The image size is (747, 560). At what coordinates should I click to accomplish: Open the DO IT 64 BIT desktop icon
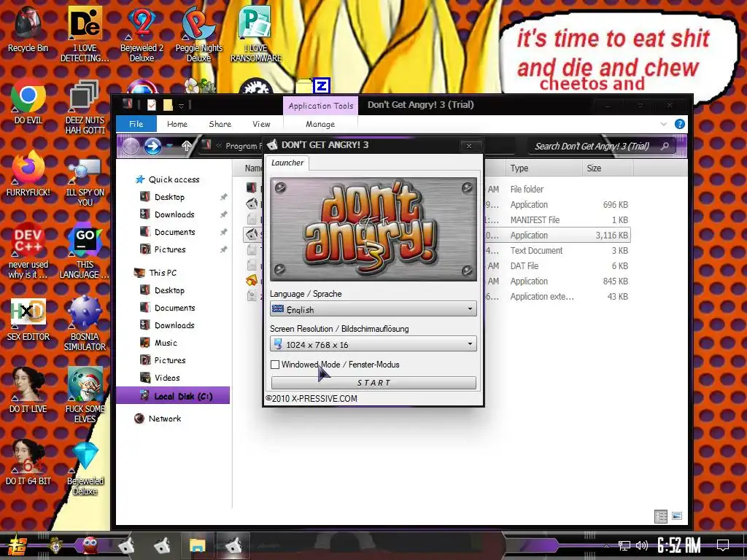[x=28, y=462]
